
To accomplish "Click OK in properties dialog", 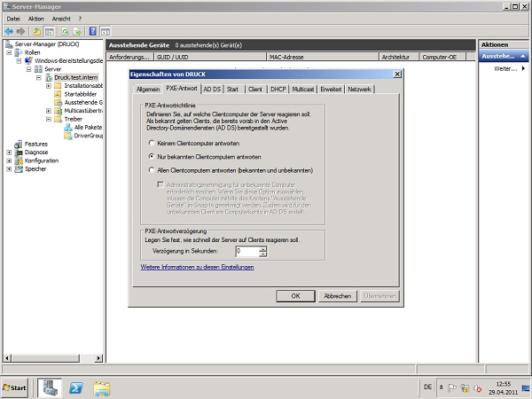I will (295, 296).
